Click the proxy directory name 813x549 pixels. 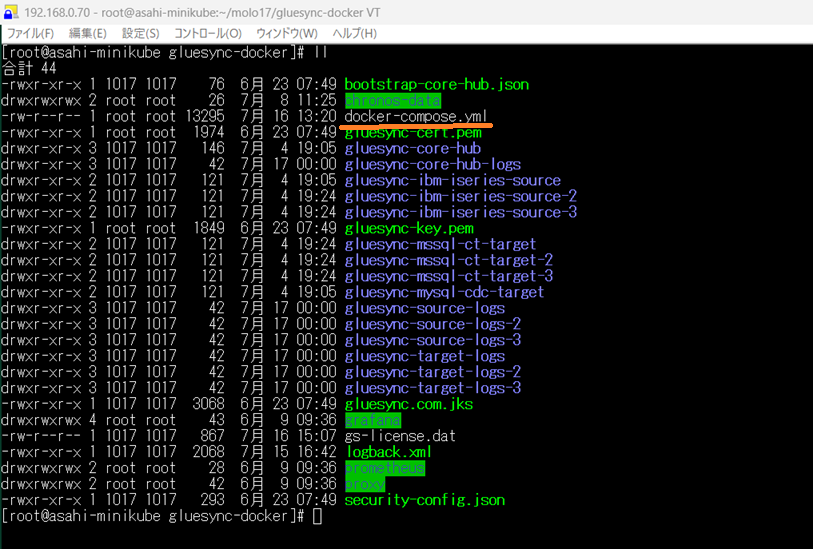(365, 484)
